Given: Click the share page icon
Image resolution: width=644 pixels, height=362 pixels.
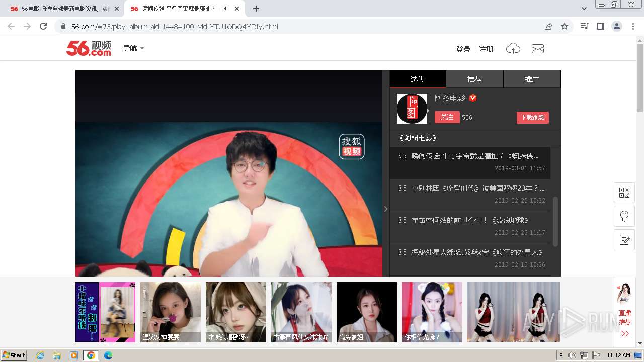Looking at the screenshot, I should (548, 26).
